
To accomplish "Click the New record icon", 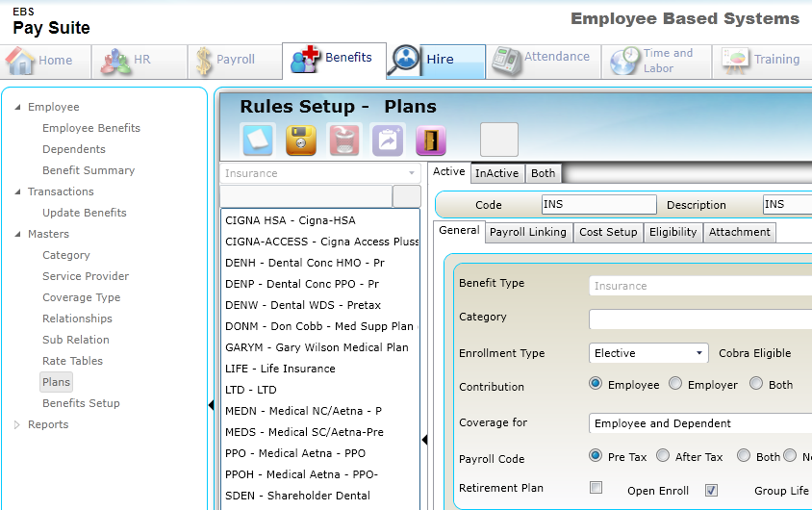I will pos(258,140).
